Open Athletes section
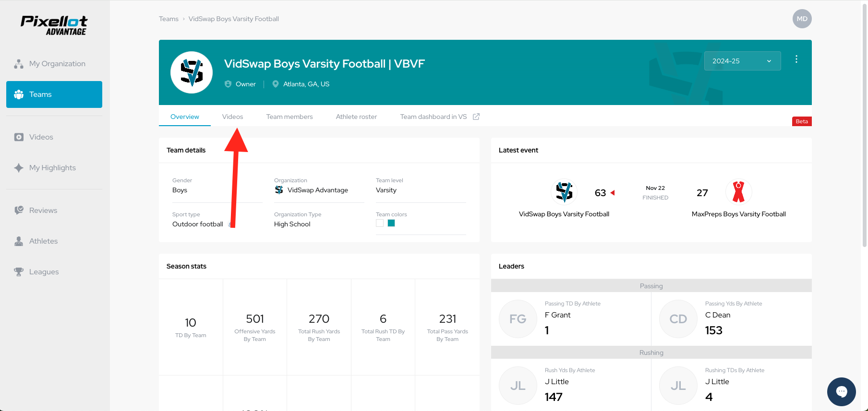The height and width of the screenshot is (411, 868). tap(54, 241)
